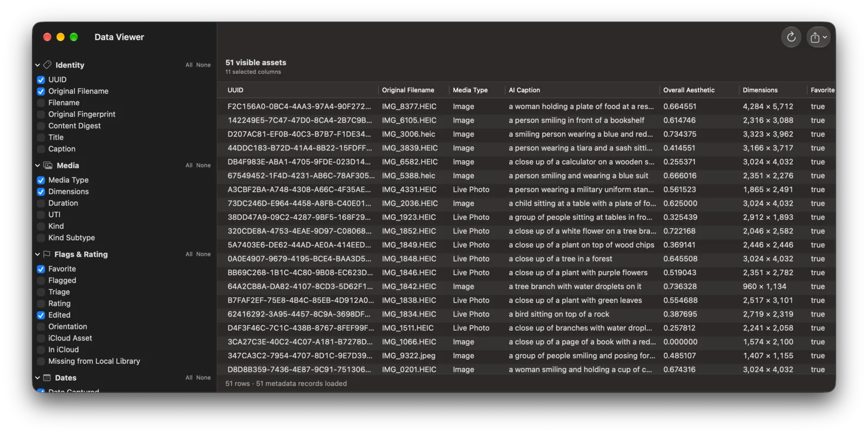Enable the In iCloud checkbox
The width and height of the screenshot is (868, 435).
(41, 350)
